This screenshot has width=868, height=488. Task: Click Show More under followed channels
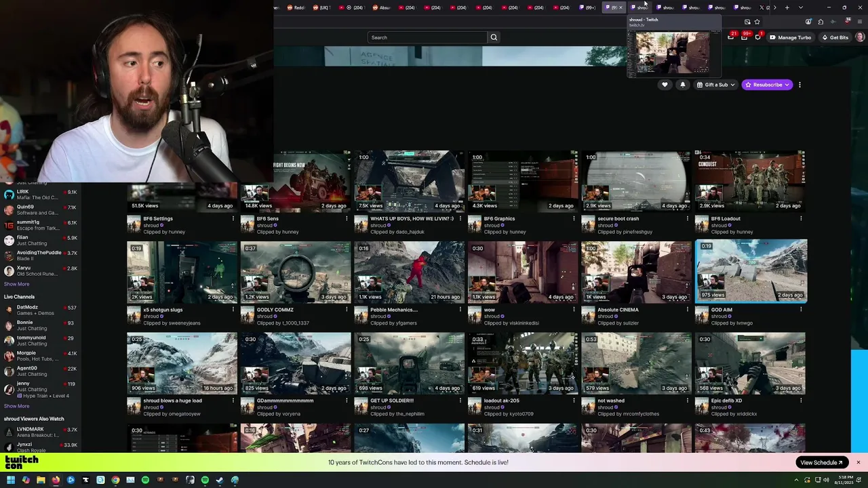pos(16,284)
